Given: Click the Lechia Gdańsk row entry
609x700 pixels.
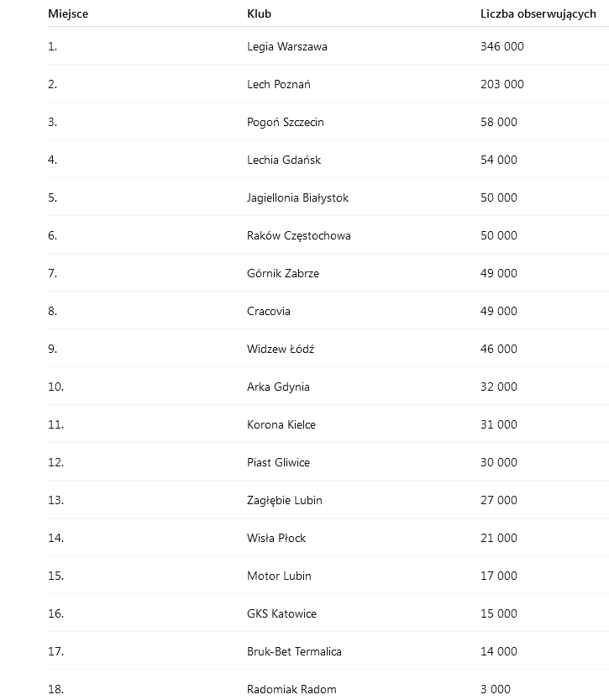Looking at the screenshot, I should pyautogui.click(x=284, y=161).
